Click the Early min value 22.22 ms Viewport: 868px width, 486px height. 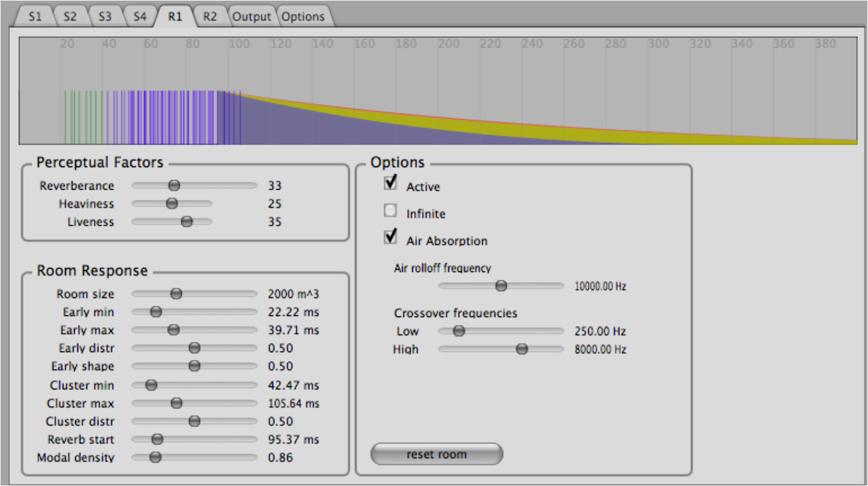click(x=293, y=312)
